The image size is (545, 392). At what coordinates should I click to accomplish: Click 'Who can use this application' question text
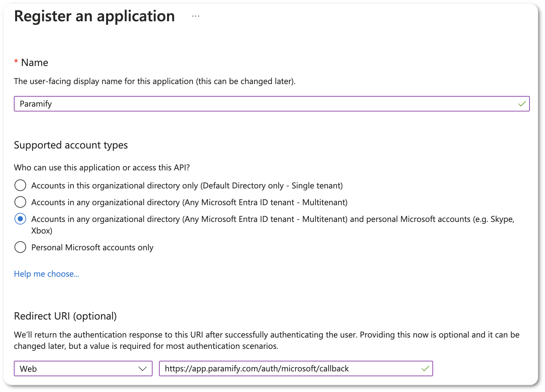102,167
